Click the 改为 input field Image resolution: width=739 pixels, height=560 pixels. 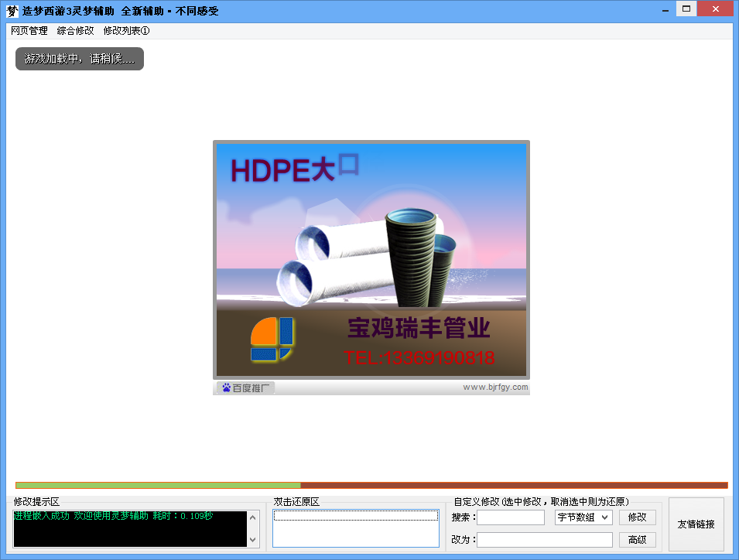[x=545, y=540]
